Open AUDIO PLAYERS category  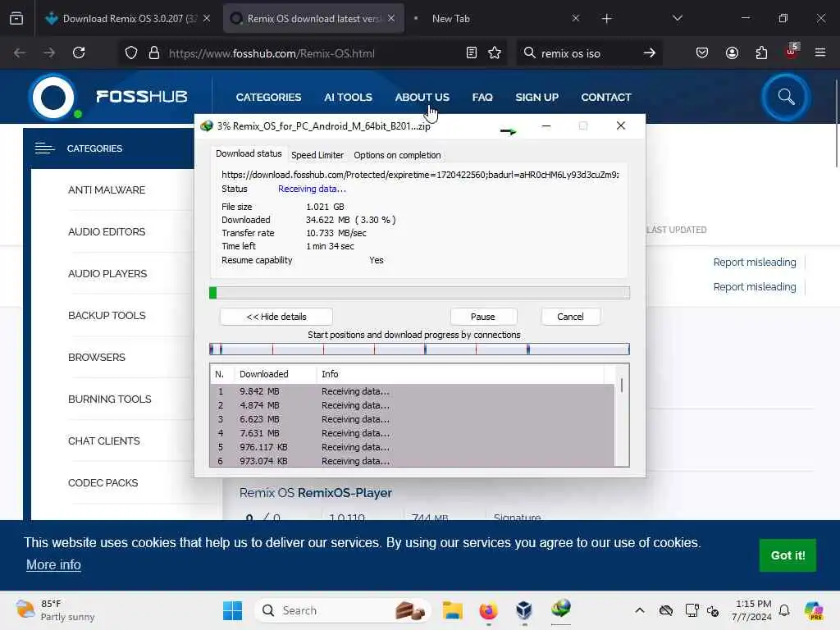[107, 274]
